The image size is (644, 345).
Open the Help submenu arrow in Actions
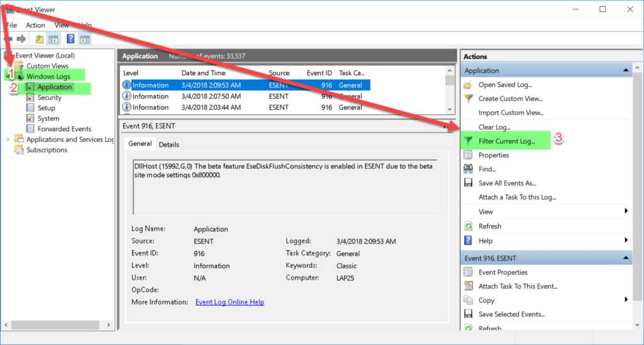click(626, 240)
